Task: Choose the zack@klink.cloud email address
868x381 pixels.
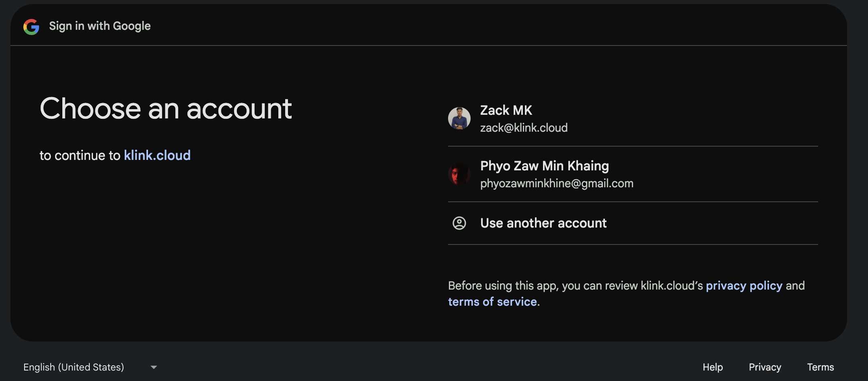Action: click(x=524, y=128)
